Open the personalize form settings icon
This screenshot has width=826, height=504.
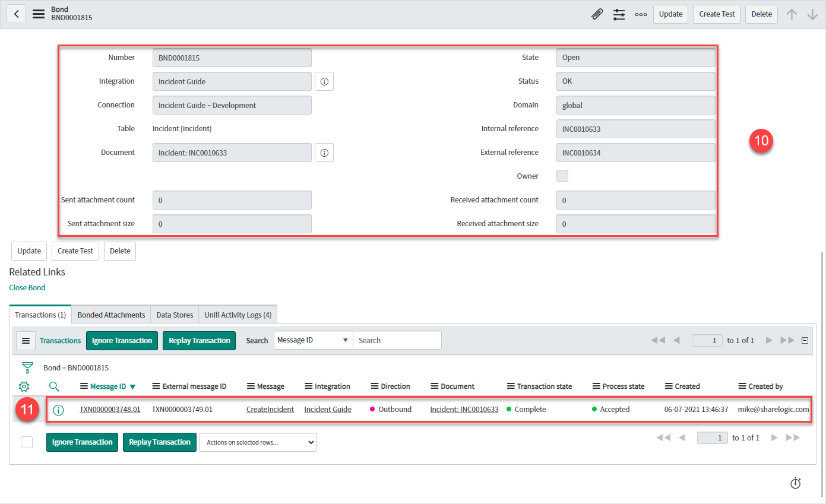pyautogui.click(x=619, y=14)
